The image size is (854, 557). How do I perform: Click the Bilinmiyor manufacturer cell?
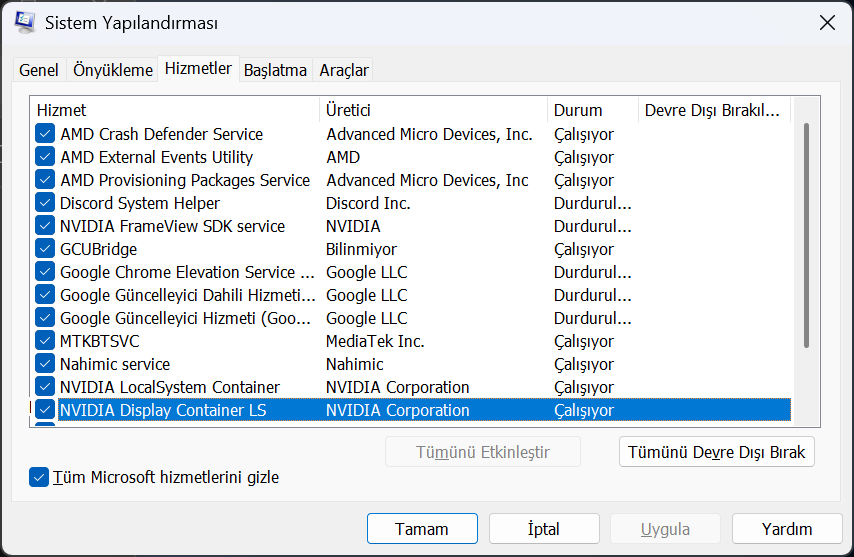[x=362, y=249]
